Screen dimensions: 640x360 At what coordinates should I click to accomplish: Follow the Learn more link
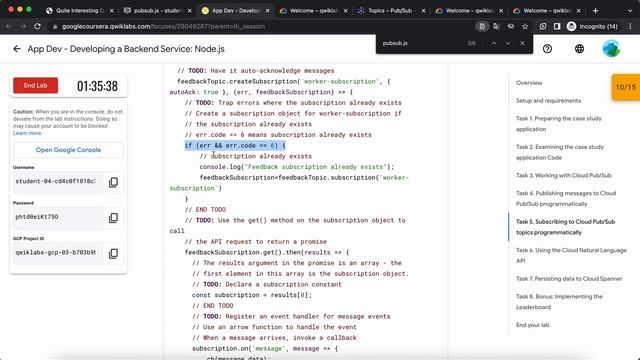pyautogui.click(x=27, y=133)
